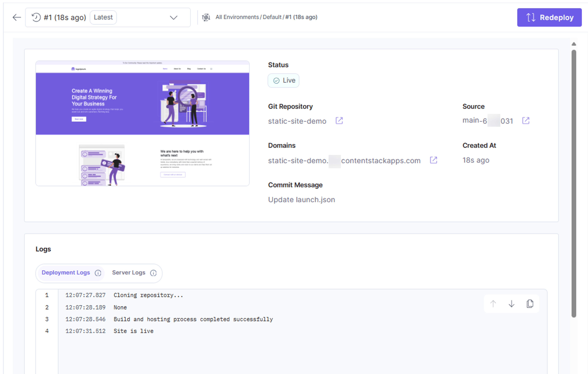Click the Redeploy button
This screenshot has width=588, height=374.
549,17
